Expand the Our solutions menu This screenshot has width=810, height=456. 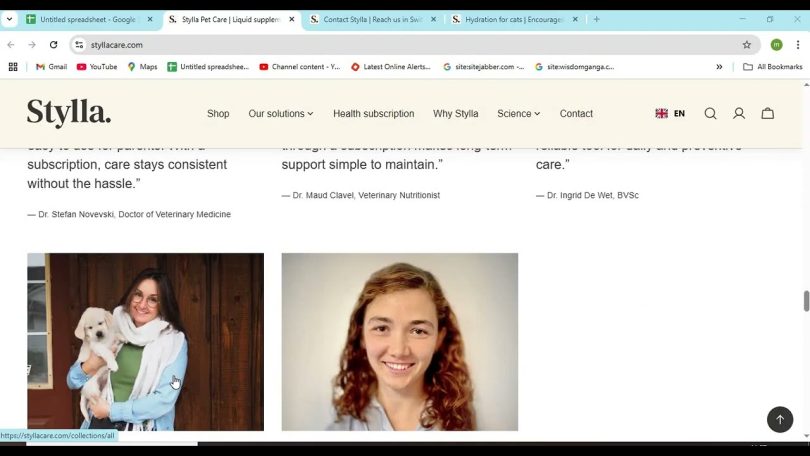coord(281,114)
